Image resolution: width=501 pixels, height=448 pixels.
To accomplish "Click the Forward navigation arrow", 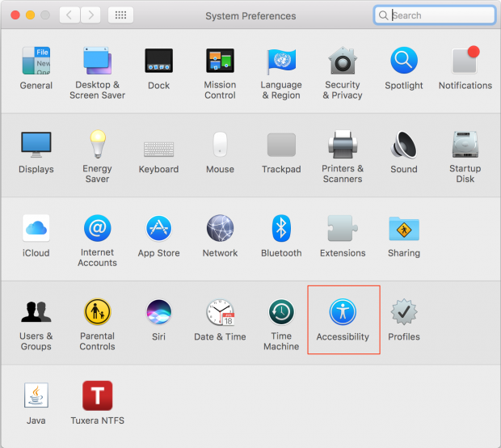I will coord(91,15).
